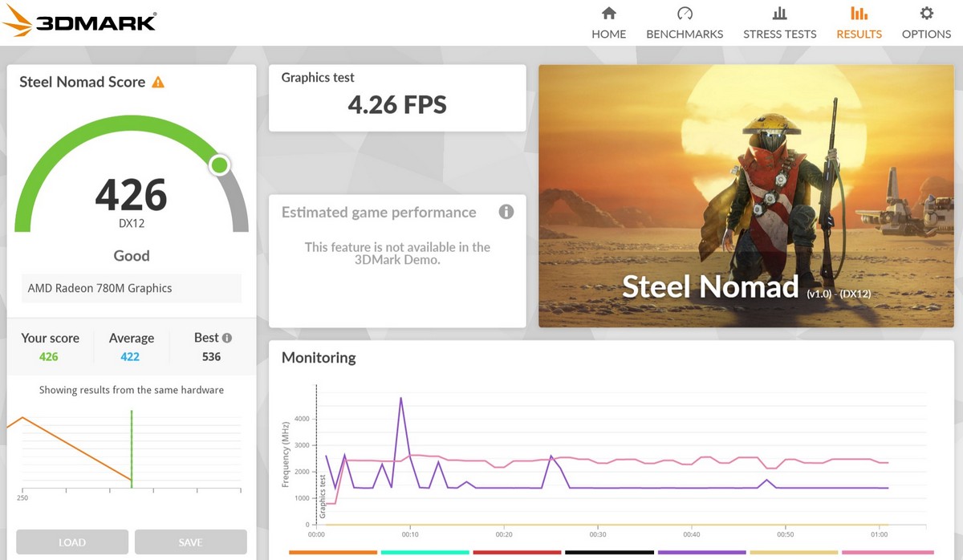This screenshot has height=560, width=963.
Task: Click the Steel Nomad title on the artwork
Action: tap(710, 286)
